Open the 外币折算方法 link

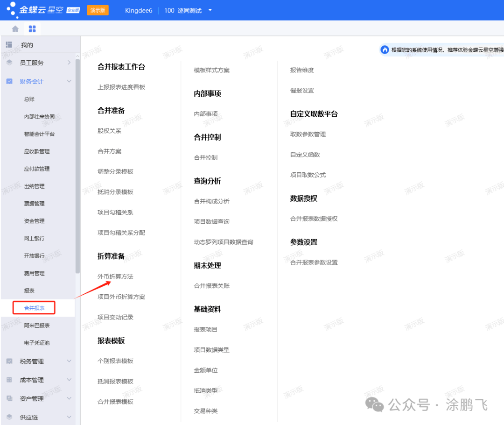coord(115,276)
